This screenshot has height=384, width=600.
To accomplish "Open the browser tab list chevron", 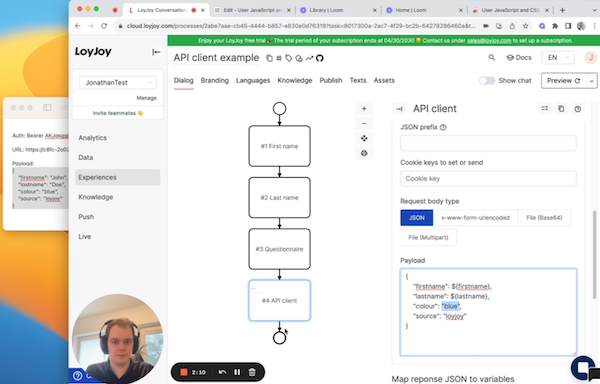I will pyautogui.click(x=595, y=10).
